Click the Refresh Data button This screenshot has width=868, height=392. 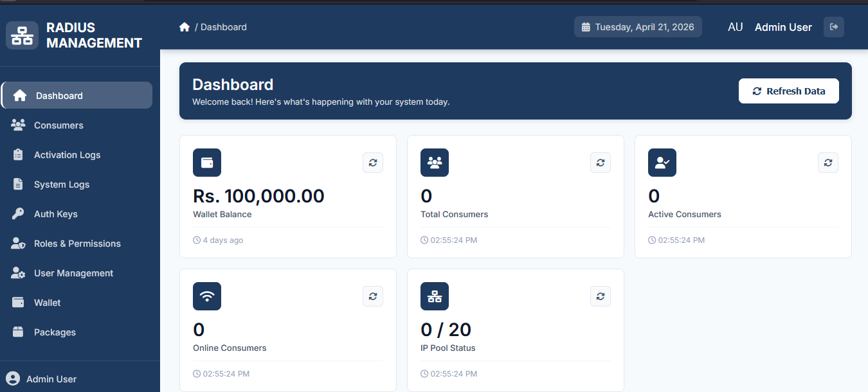click(x=789, y=91)
